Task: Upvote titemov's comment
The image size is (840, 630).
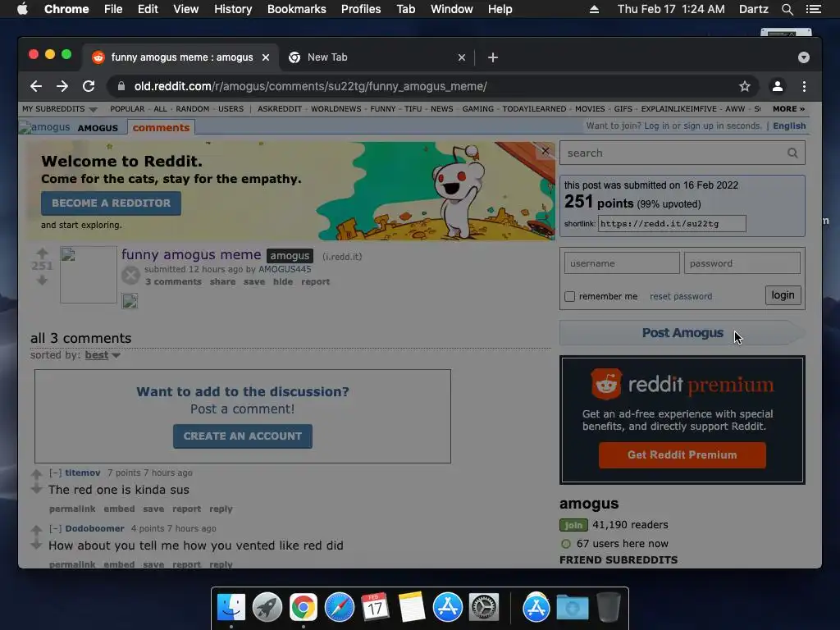Action: click(36, 474)
